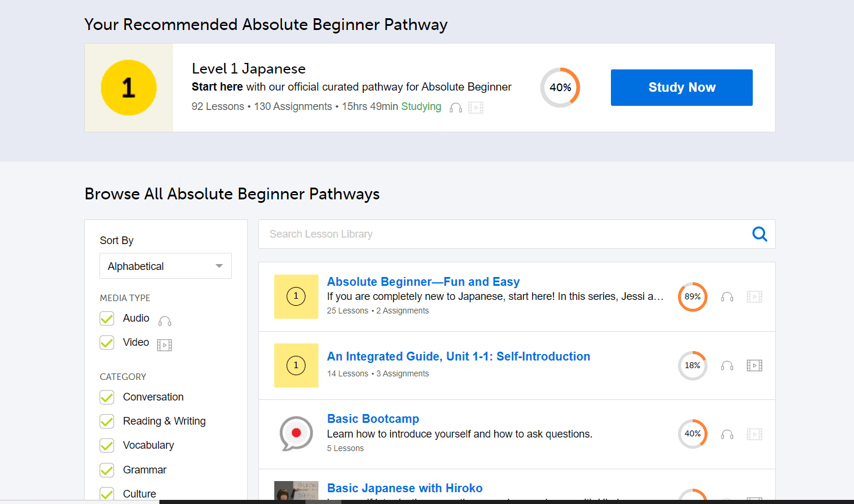Click audio icon for Absolute Beginner—Fun and Easy
The width and height of the screenshot is (854, 504).
(727, 297)
